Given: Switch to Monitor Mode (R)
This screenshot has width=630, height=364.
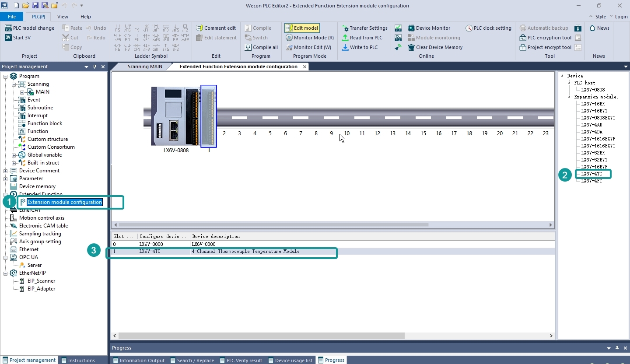Looking at the screenshot, I should coord(310,38).
